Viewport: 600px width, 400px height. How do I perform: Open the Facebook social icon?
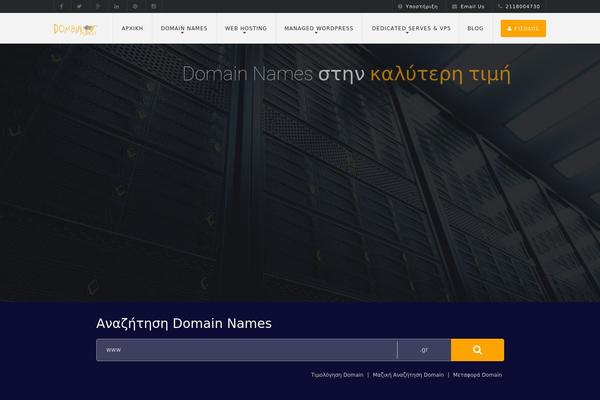point(61,6)
